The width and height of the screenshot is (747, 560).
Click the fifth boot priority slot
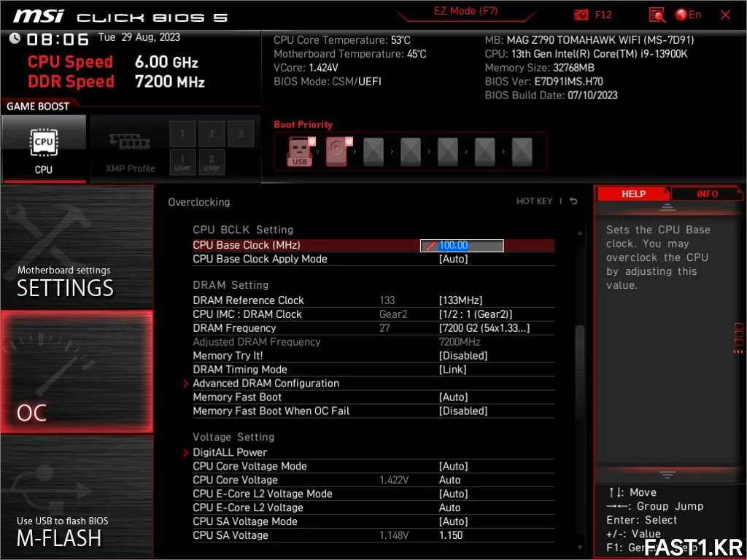448,152
